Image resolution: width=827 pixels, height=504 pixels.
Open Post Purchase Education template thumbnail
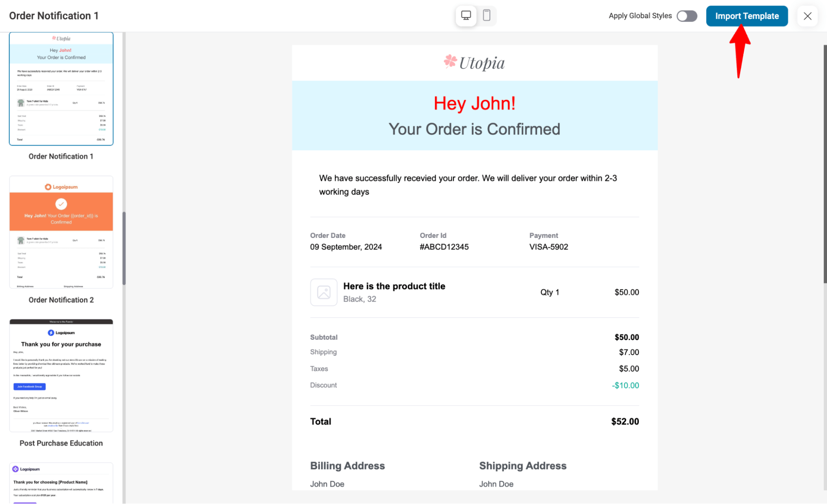pos(61,375)
